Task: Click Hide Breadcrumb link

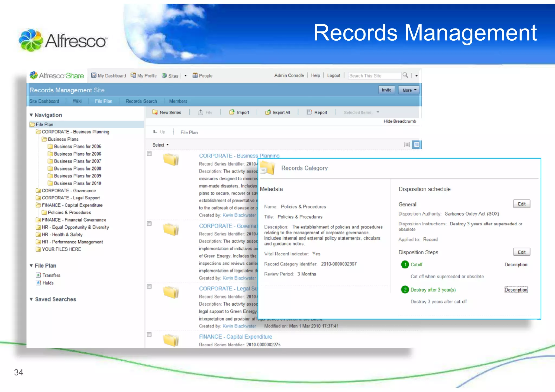Action: pyautogui.click(x=400, y=121)
